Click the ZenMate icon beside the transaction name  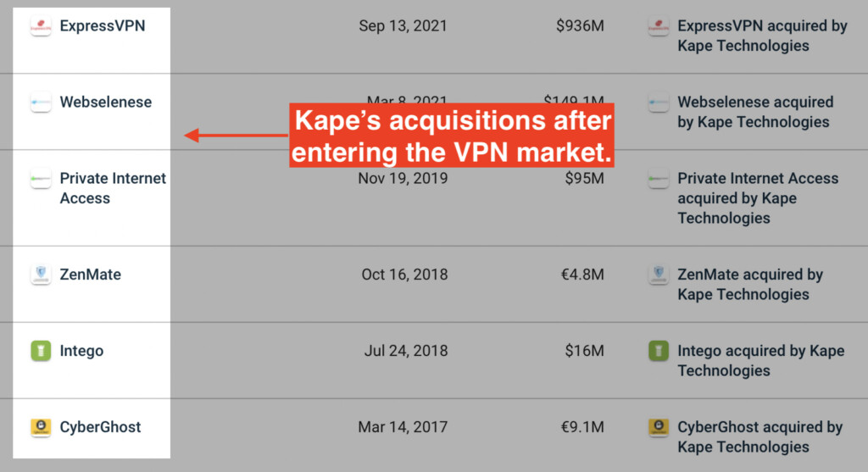tap(658, 275)
